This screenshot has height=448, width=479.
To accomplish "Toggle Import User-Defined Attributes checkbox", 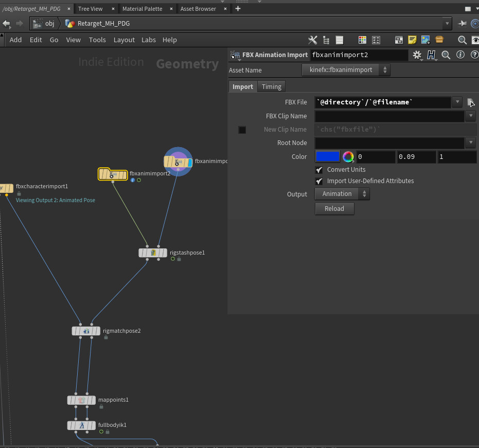I will pos(319,181).
